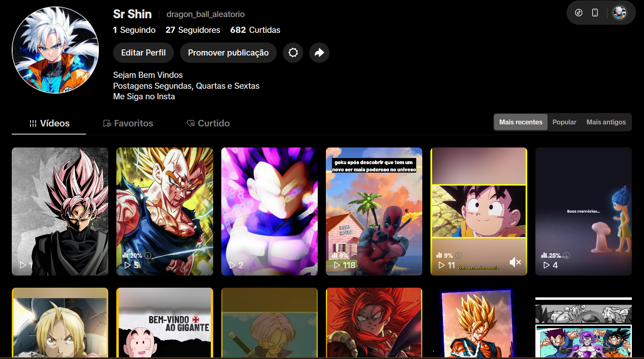This screenshot has height=359, width=644.
Task: Open the red-haired Super Saiyan 4 video
Action: pyautogui.click(x=374, y=323)
